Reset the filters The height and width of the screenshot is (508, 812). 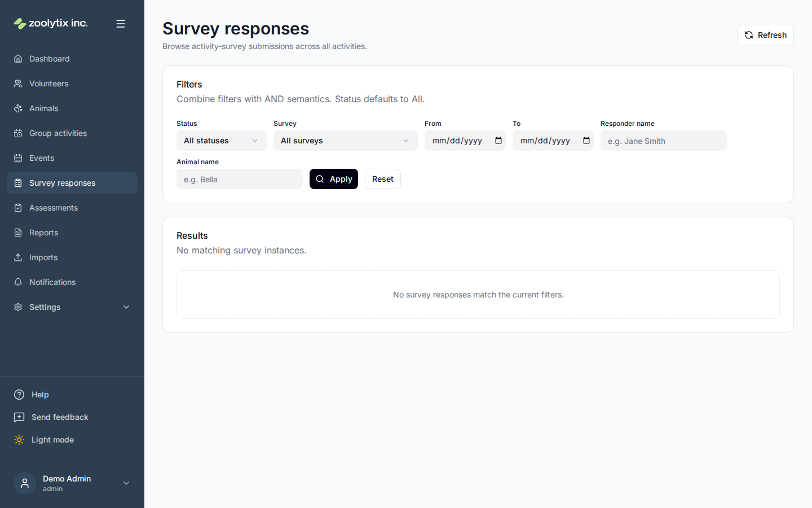tap(383, 179)
